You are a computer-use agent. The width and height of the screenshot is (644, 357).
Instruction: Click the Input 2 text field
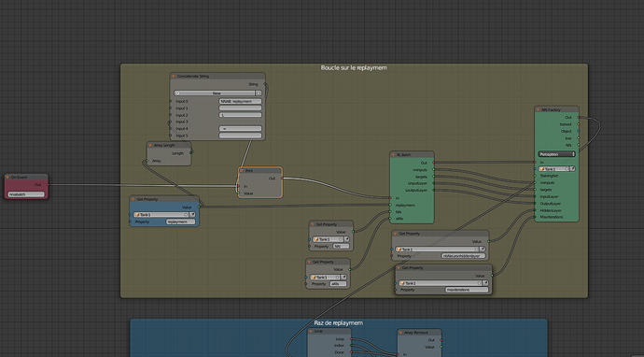[x=240, y=115]
